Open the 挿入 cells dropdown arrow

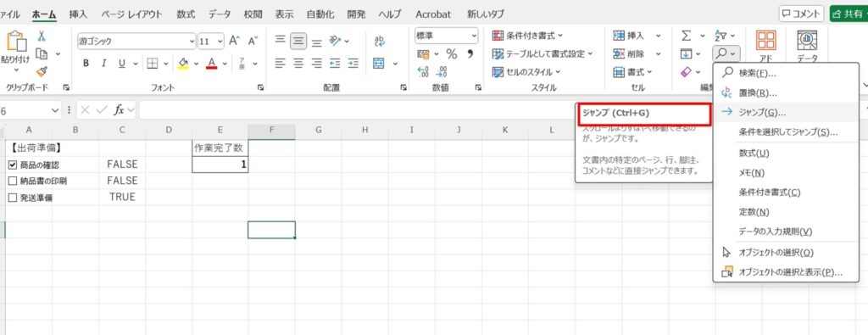coord(658,36)
